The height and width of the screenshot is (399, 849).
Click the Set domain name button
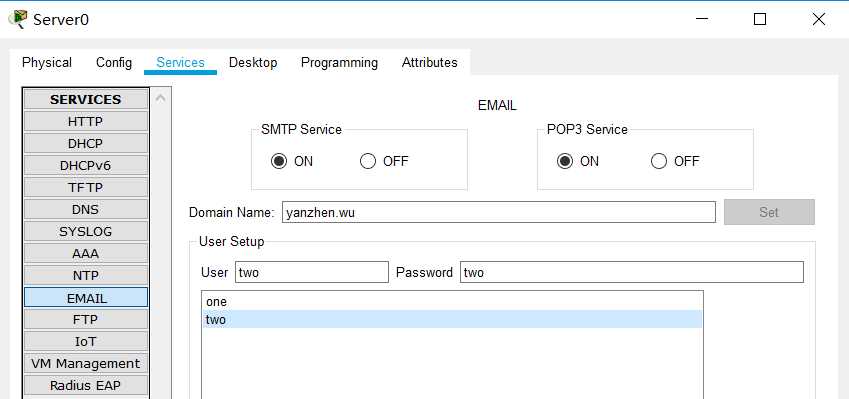[x=769, y=212]
